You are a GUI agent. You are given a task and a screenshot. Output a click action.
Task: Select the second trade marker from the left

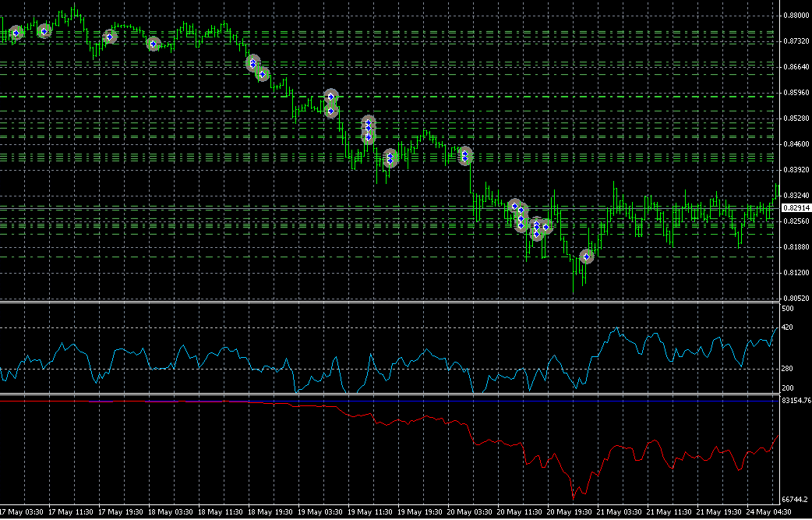[x=44, y=32]
